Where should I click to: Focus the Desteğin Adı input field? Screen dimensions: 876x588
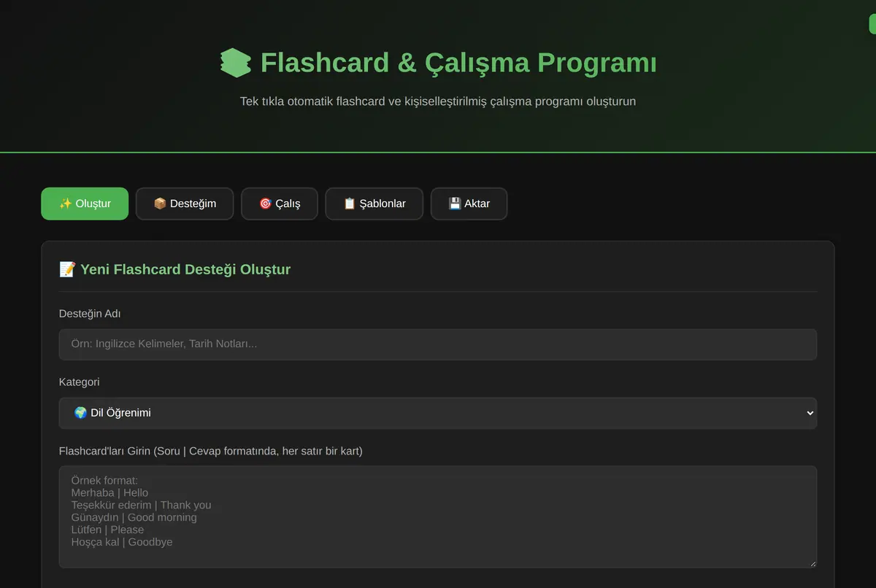(x=438, y=344)
